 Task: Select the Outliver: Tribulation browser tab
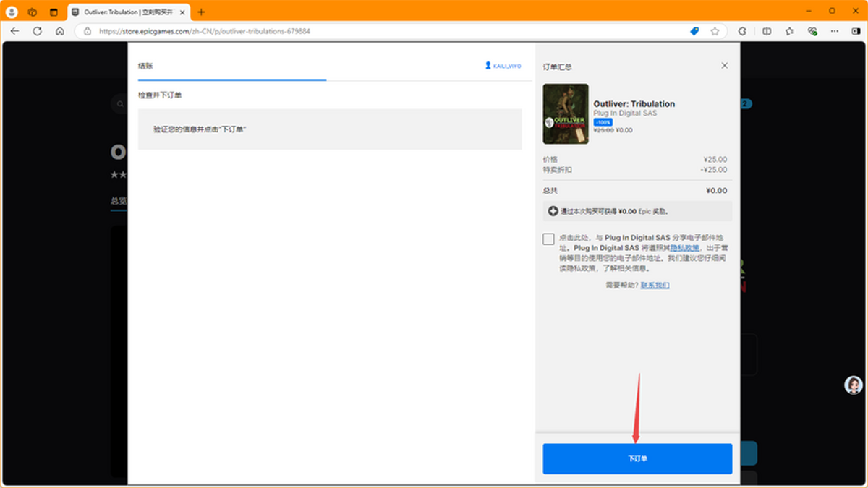[130, 12]
